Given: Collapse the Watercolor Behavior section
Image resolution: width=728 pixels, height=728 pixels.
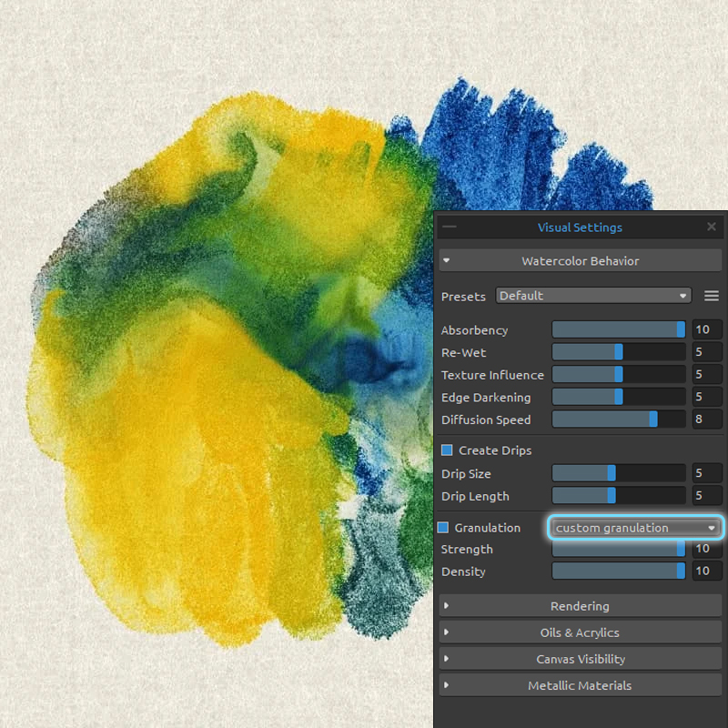Looking at the screenshot, I should pos(580,261).
